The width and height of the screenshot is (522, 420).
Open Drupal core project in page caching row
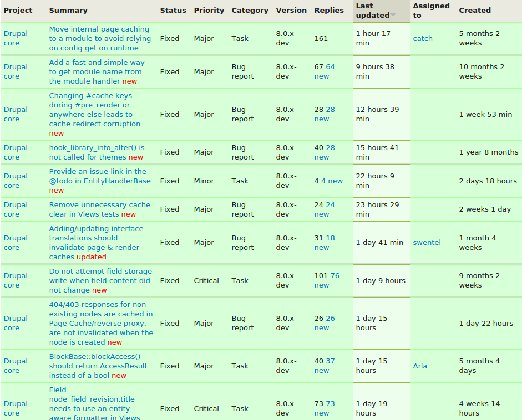tap(16, 38)
